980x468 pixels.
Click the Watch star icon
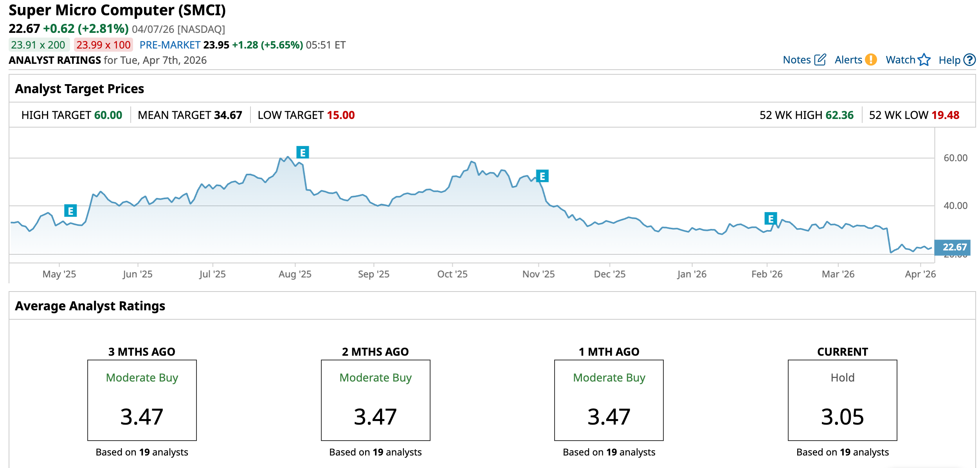click(x=924, y=60)
